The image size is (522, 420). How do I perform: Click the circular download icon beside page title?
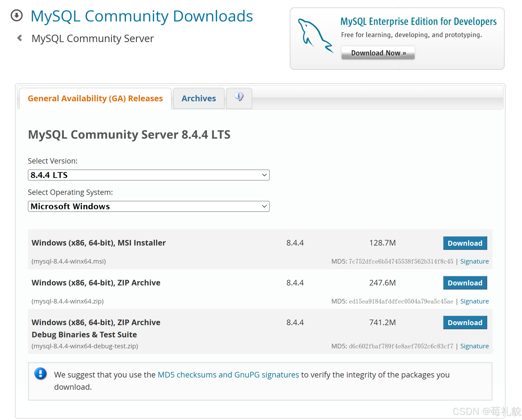tap(17, 15)
